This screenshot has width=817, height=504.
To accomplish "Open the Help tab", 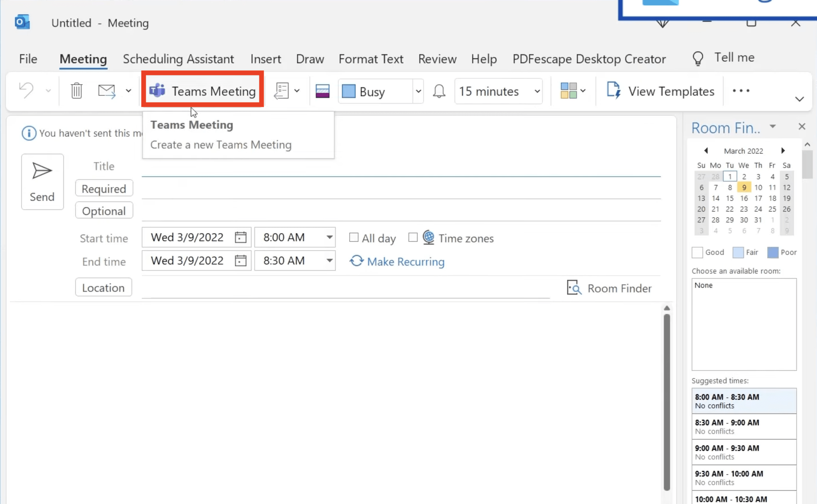I will [x=484, y=59].
